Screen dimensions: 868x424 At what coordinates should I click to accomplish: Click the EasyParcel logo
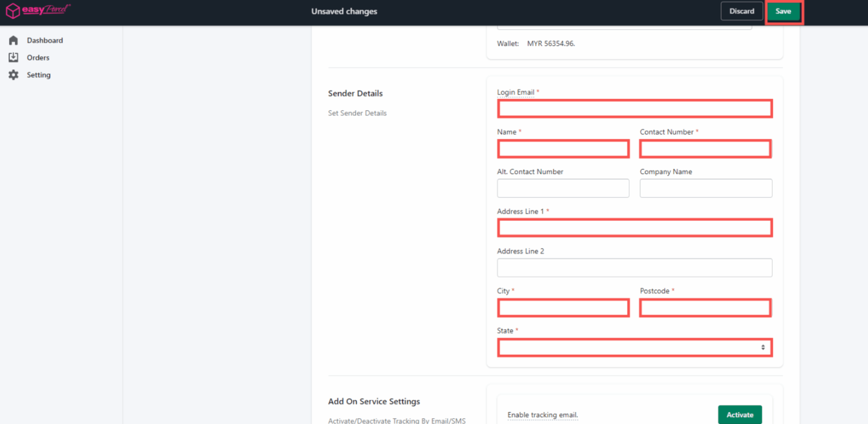click(x=38, y=10)
